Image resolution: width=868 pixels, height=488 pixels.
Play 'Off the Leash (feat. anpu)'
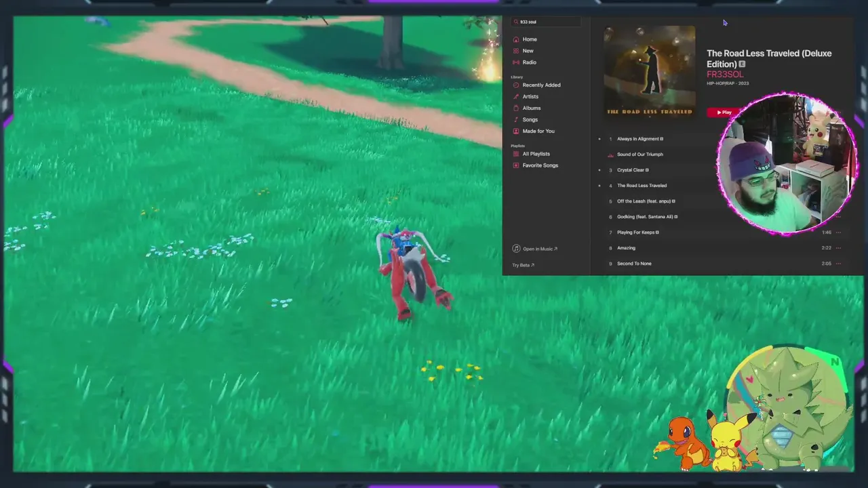[x=646, y=201]
